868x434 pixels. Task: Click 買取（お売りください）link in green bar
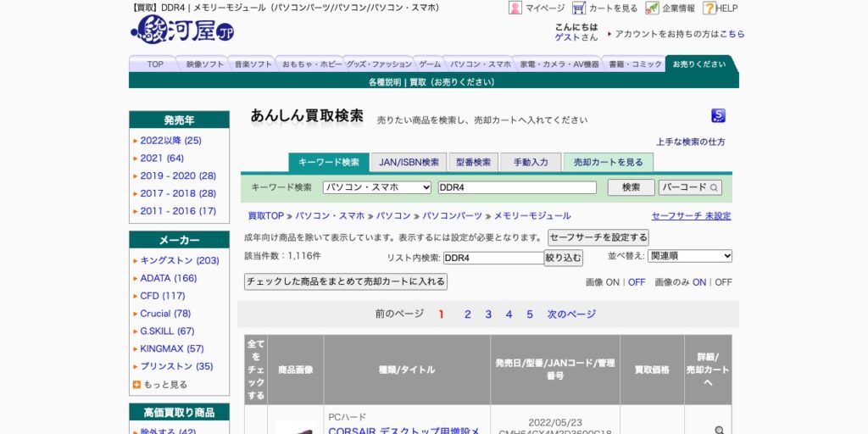(453, 82)
